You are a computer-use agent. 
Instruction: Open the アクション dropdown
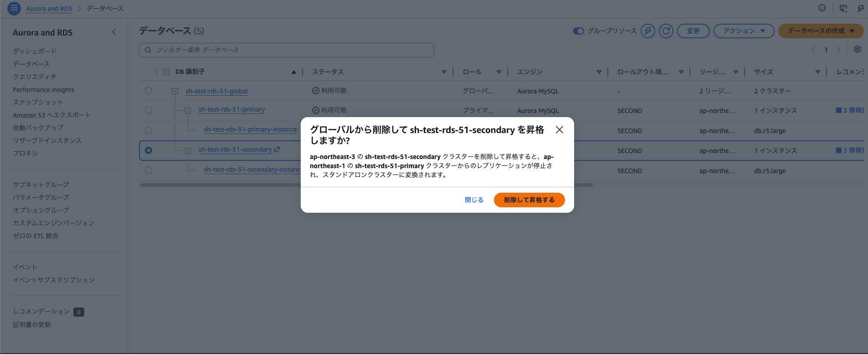(x=744, y=31)
